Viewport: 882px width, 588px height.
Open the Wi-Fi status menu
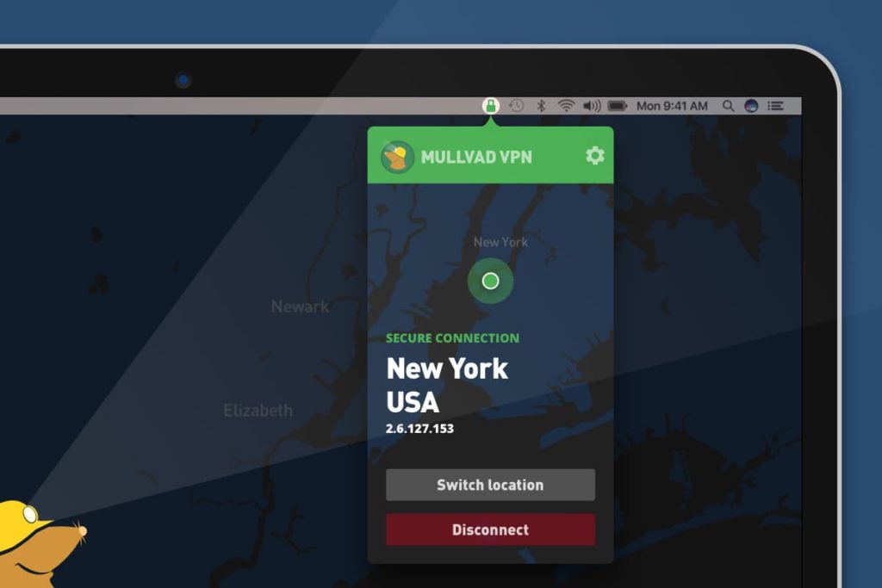[566, 106]
